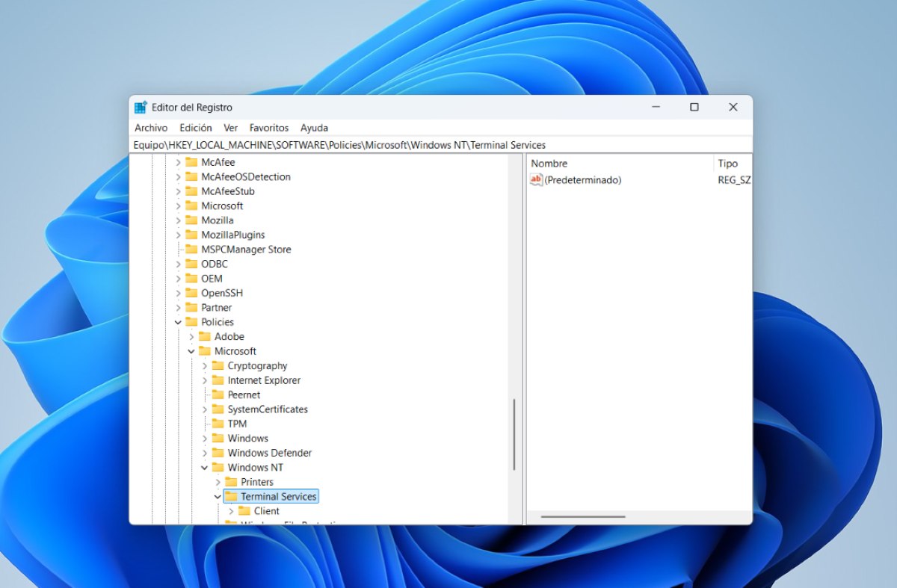Select the Windows key label under Microsoft
Viewport: 897px width, 588px height.
[248, 439]
